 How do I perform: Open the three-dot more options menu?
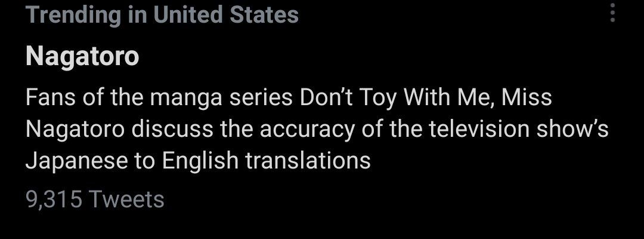tap(612, 13)
